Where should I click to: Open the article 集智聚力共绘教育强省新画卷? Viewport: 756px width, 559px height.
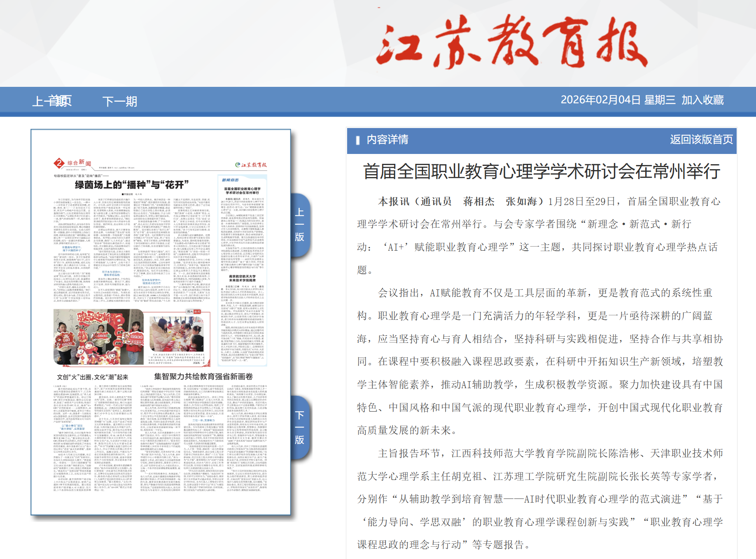pos(203,376)
